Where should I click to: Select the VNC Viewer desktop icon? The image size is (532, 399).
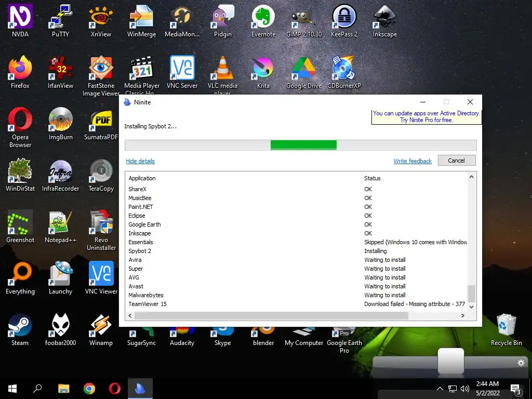click(101, 278)
